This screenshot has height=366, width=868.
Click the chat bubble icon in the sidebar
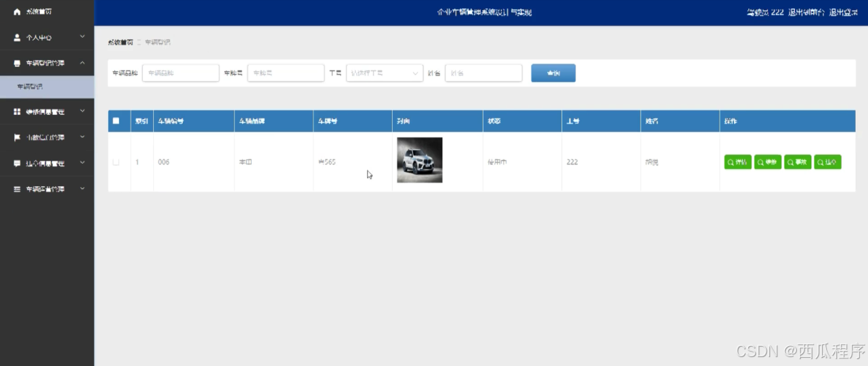[x=17, y=164]
